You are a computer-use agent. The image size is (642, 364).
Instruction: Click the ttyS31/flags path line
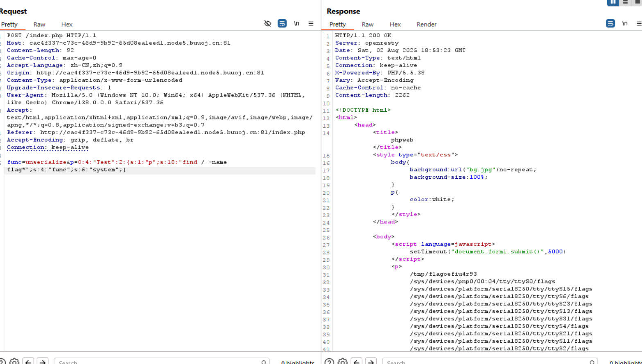(x=501, y=319)
